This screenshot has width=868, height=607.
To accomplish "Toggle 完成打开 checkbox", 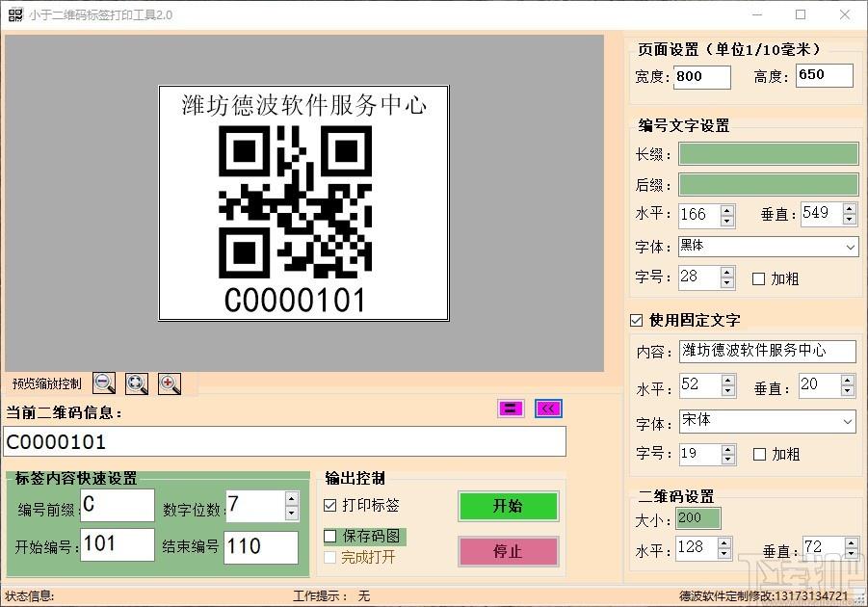I will tap(329, 557).
